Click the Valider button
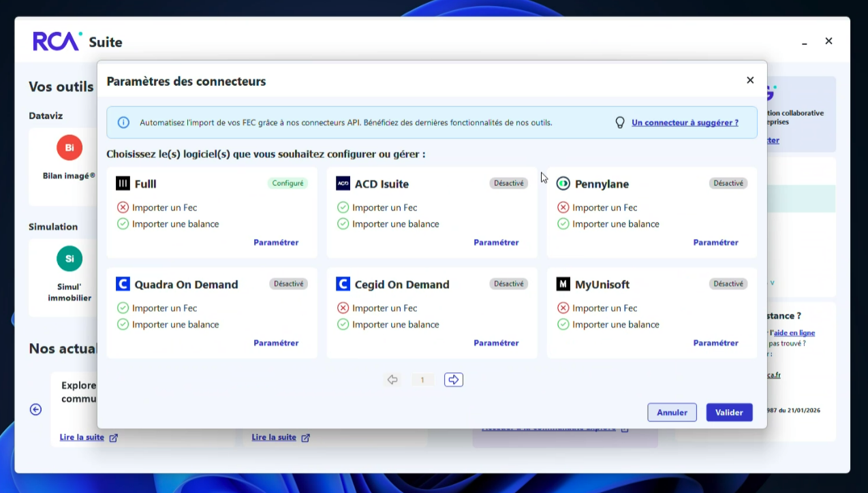The image size is (868, 493). 729,413
